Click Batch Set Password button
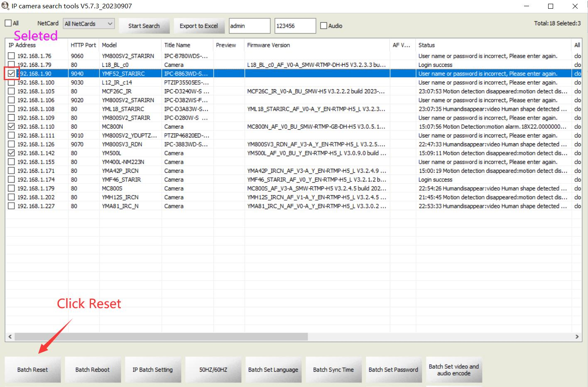This screenshot has width=588, height=387. (393, 370)
